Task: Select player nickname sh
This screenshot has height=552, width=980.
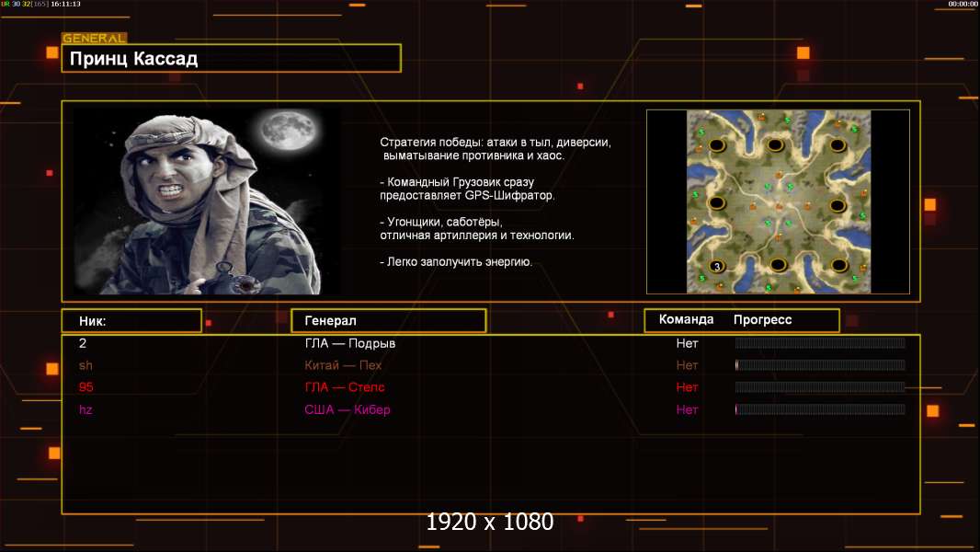Action: pos(85,365)
